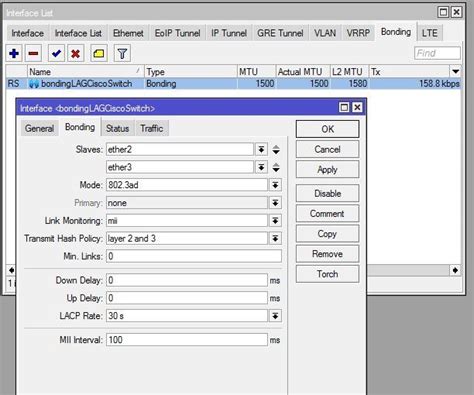Enable interface using blue checkmark icon
Screen dimensions: 474x395
(56, 53)
